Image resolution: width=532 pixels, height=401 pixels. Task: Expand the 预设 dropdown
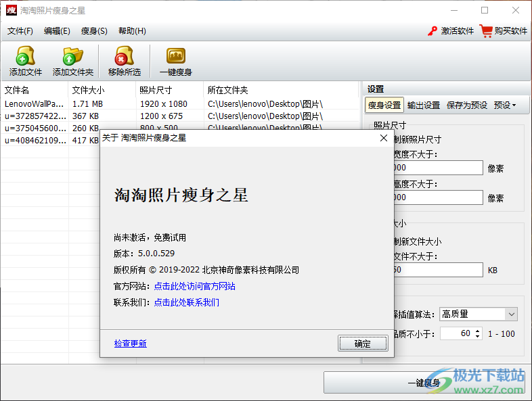pos(505,105)
